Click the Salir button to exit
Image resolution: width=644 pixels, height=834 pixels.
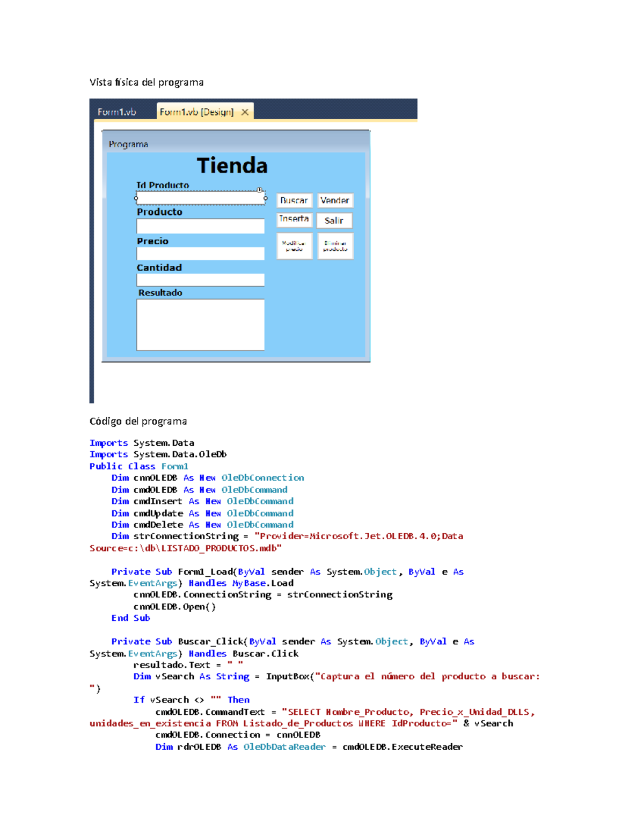[x=334, y=221]
